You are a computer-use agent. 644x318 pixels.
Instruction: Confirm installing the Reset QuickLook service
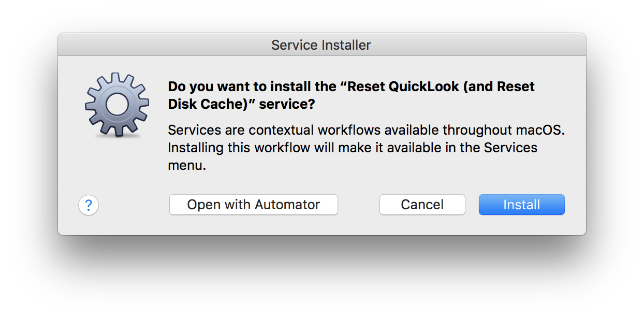tap(521, 205)
